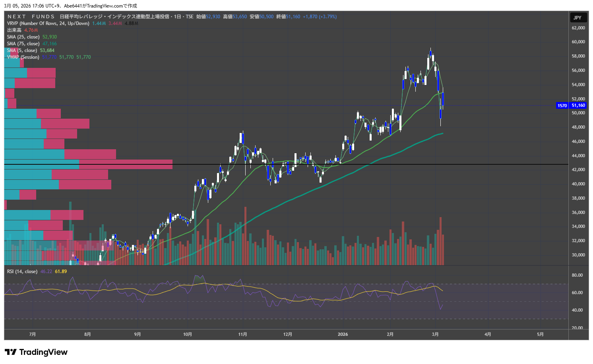Select the VRVP indicator legend

coord(48,23)
